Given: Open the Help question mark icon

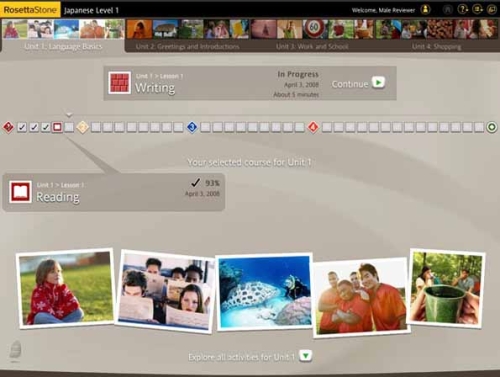Looking at the screenshot, I should click(x=463, y=9).
